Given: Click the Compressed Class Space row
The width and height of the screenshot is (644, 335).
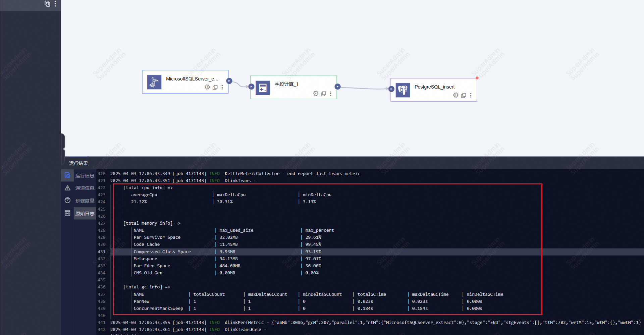Looking at the screenshot, I should tap(227, 252).
